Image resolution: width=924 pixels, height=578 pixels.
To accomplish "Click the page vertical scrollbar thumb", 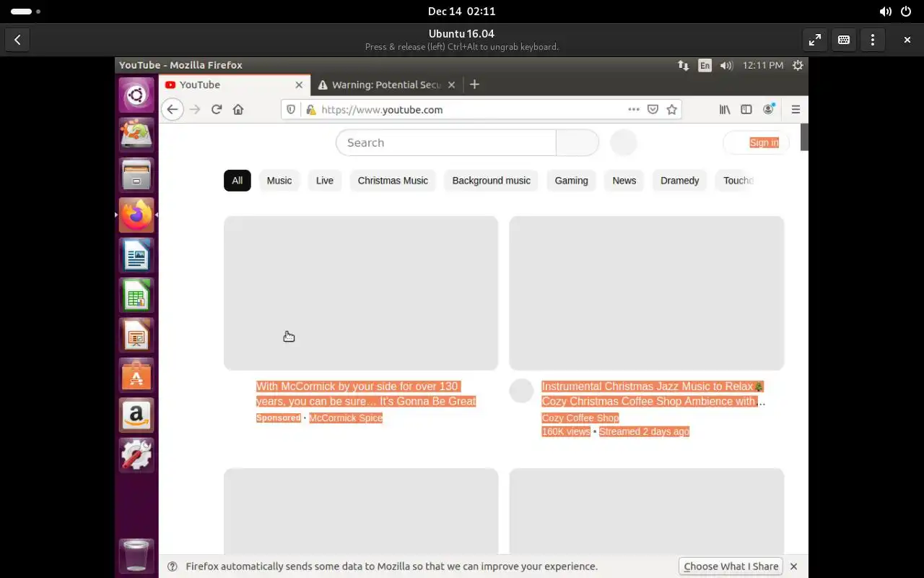I will tap(804, 137).
